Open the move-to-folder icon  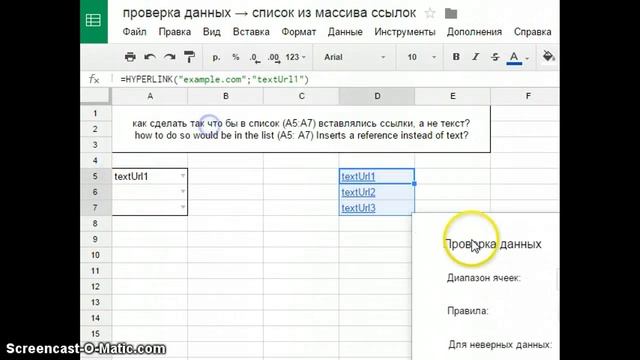click(451, 13)
